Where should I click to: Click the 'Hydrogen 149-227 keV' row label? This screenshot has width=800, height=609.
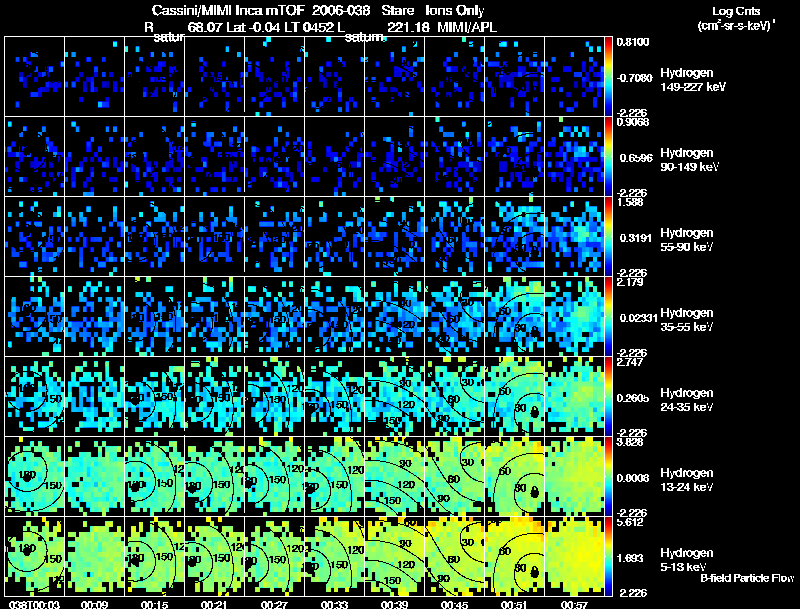(x=693, y=80)
